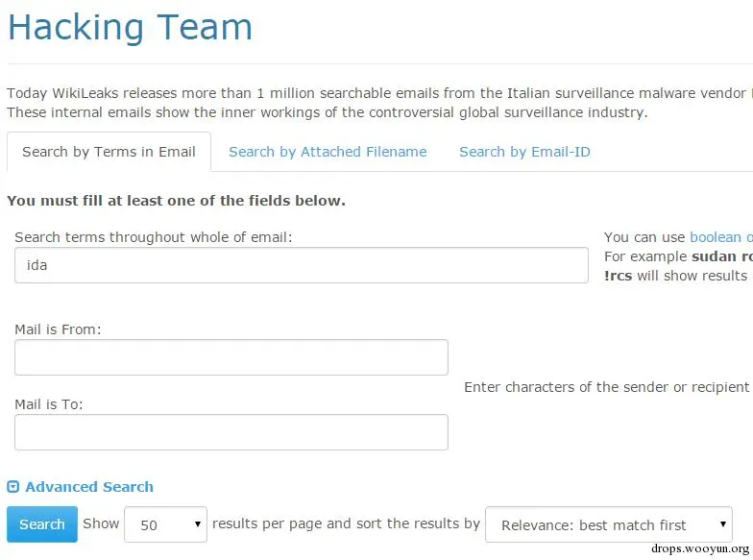Open the Search by Attached Filename tab
Viewport: 753px width, 560px height.
click(328, 152)
